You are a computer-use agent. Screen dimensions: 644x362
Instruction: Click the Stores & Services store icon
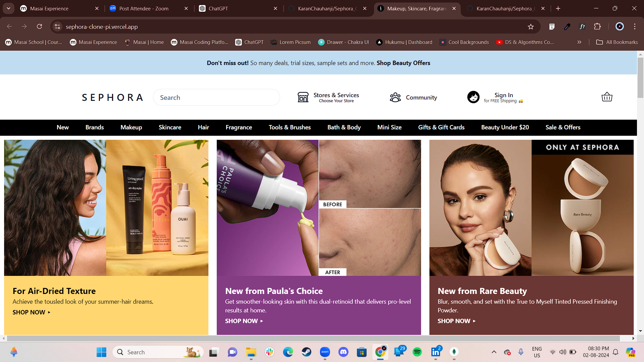point(303,97)
